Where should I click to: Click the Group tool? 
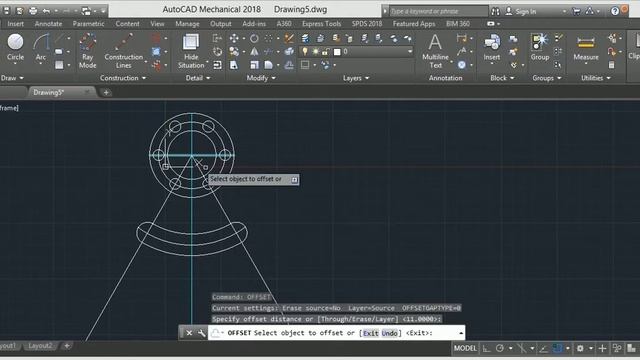(540, 48)
